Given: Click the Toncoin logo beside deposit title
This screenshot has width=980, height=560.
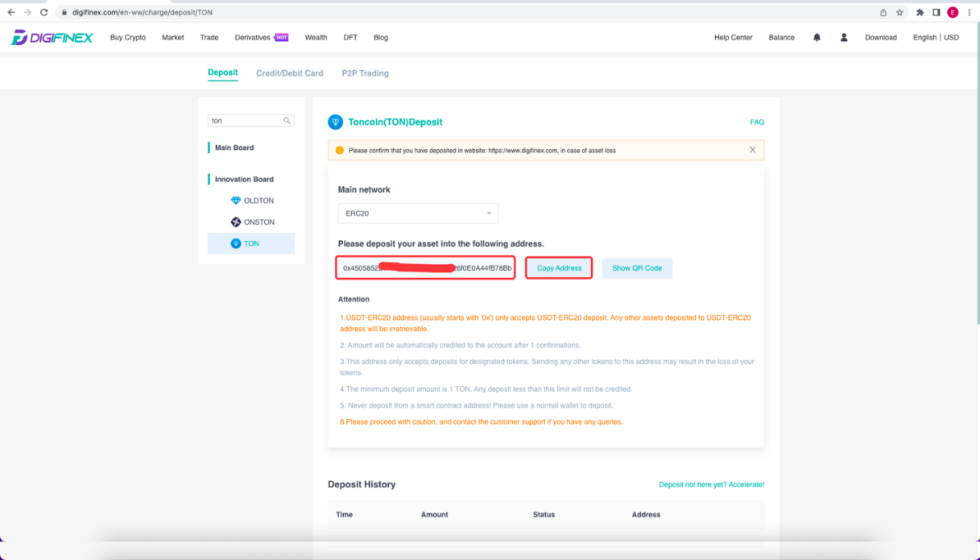Looking at the screenshot, I should (335, 122).
